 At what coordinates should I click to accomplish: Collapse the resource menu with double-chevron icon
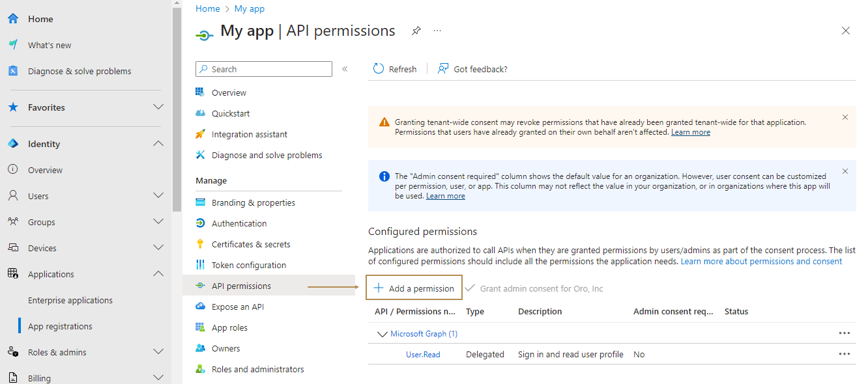[345, 69]
